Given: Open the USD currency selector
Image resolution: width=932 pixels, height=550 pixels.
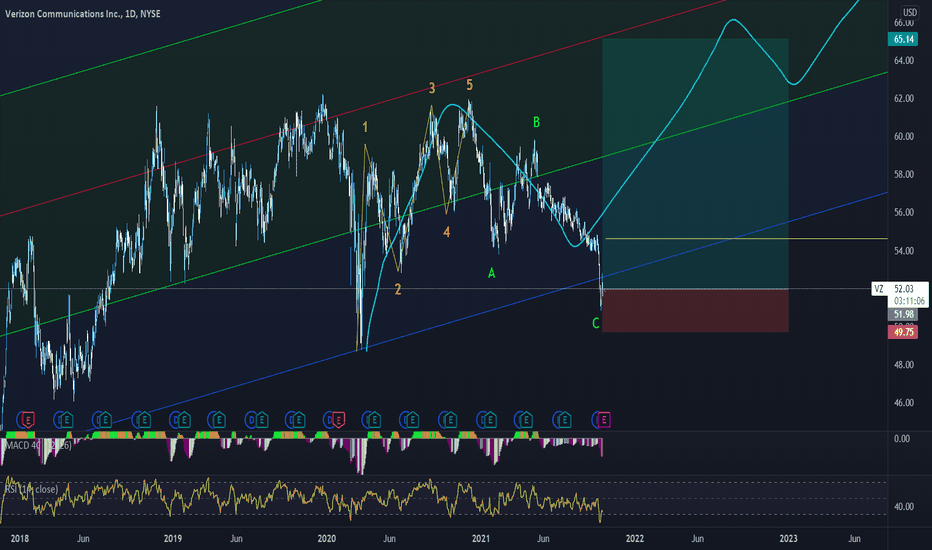Looking at the screenshot, I should (909, 12).
